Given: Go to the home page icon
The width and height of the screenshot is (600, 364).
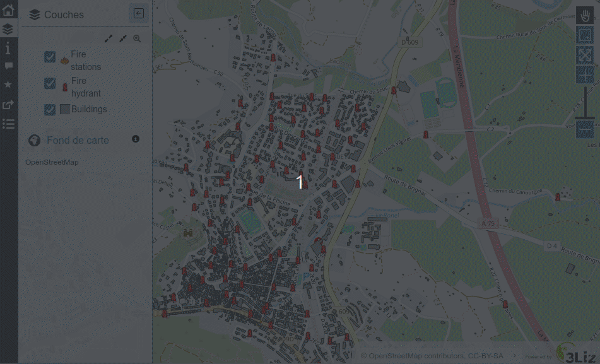Looking at the screenshot, I should point(8,10).
